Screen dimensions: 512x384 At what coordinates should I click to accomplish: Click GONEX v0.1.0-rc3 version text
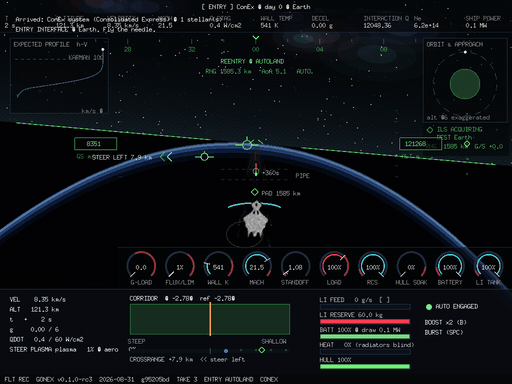tap(64, 379)
